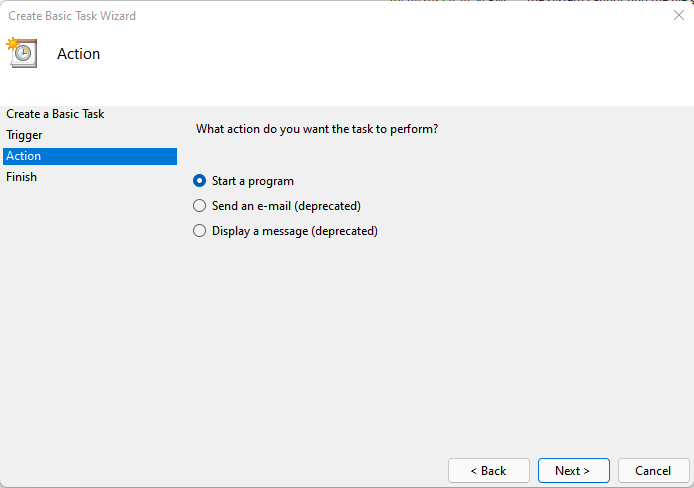Proceed with the Next > button
694x488 pixels.
pyautogui.click(x=572, y=470)
